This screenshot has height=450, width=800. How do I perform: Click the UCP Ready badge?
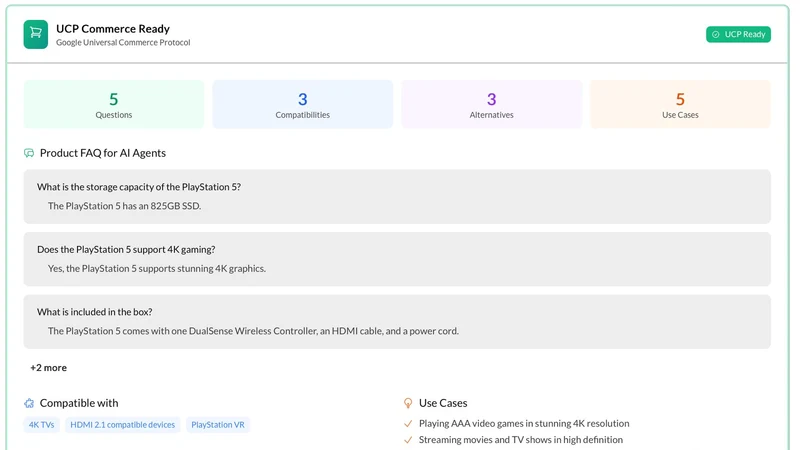738,34
